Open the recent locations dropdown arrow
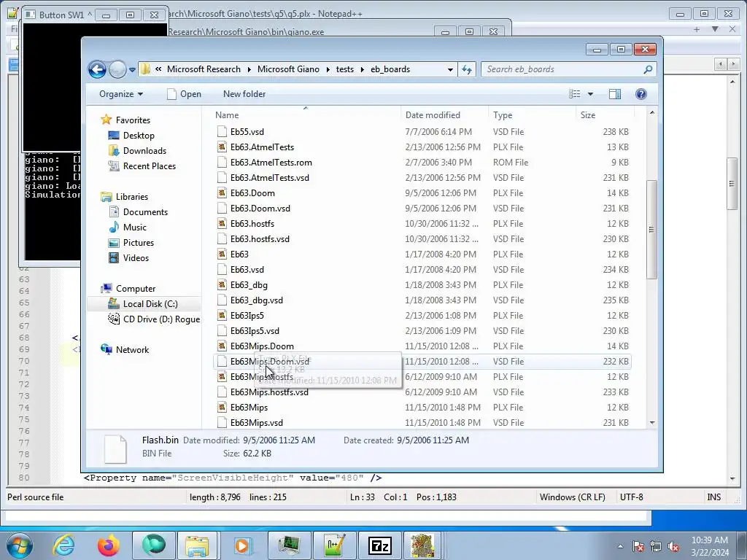 coord(132,70)
